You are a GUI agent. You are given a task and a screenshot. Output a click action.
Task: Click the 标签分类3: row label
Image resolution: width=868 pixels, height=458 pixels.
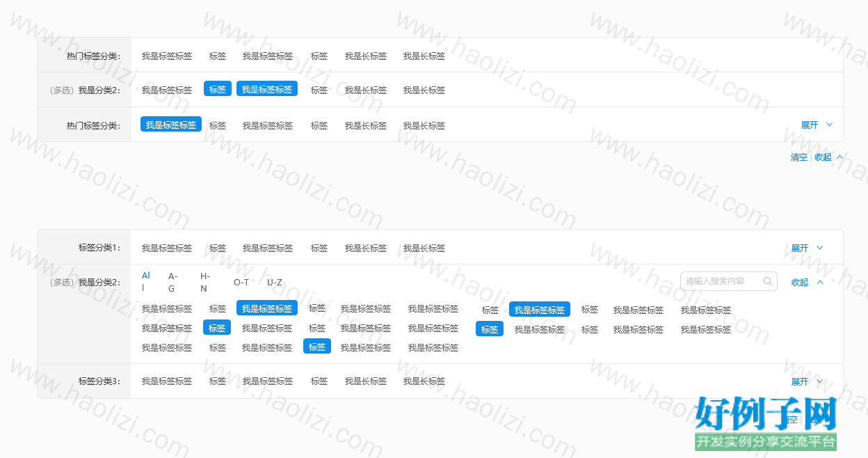pyautogui.click(x=99, y=381)
